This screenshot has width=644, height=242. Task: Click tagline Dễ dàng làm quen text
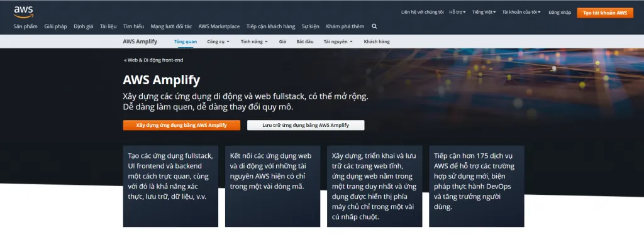[x=208, y=107]
